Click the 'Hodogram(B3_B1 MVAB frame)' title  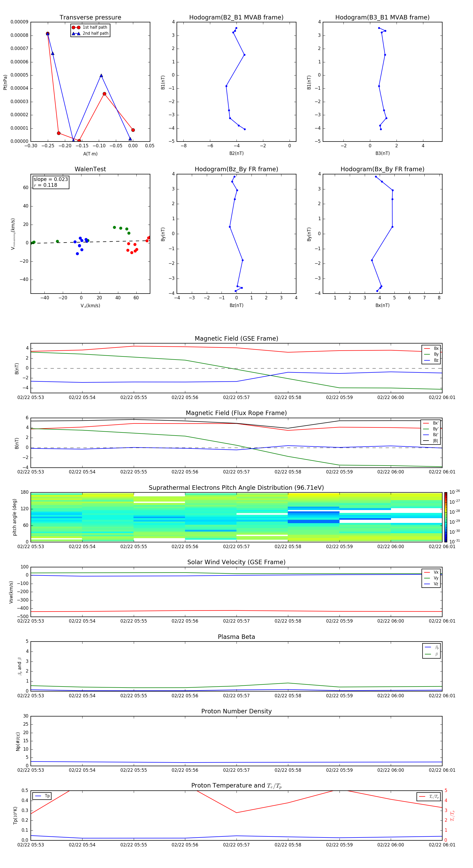[382, 18]
